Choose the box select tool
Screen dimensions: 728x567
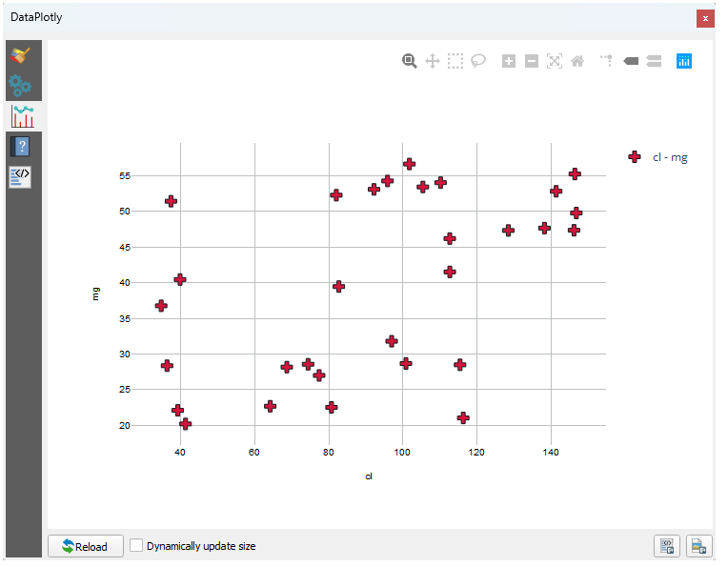click(455, 61)
